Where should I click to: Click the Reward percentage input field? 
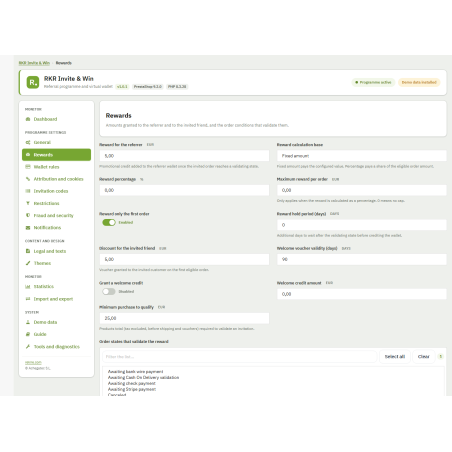tap(184, 190)
